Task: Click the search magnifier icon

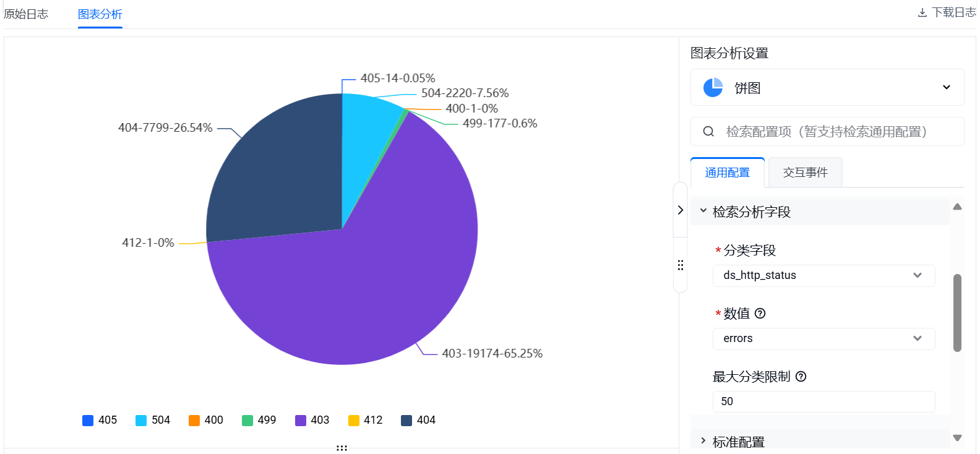Action: (708, 132)
